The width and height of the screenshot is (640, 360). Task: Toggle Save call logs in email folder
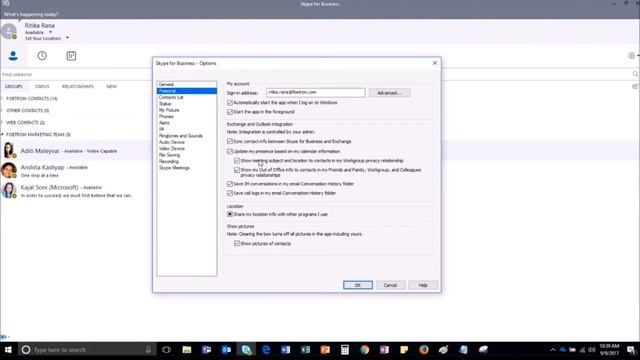point(230,193)
